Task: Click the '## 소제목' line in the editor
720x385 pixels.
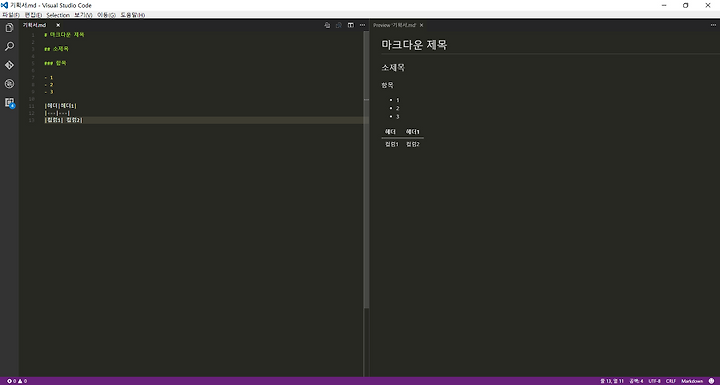Action: [56, 49]
